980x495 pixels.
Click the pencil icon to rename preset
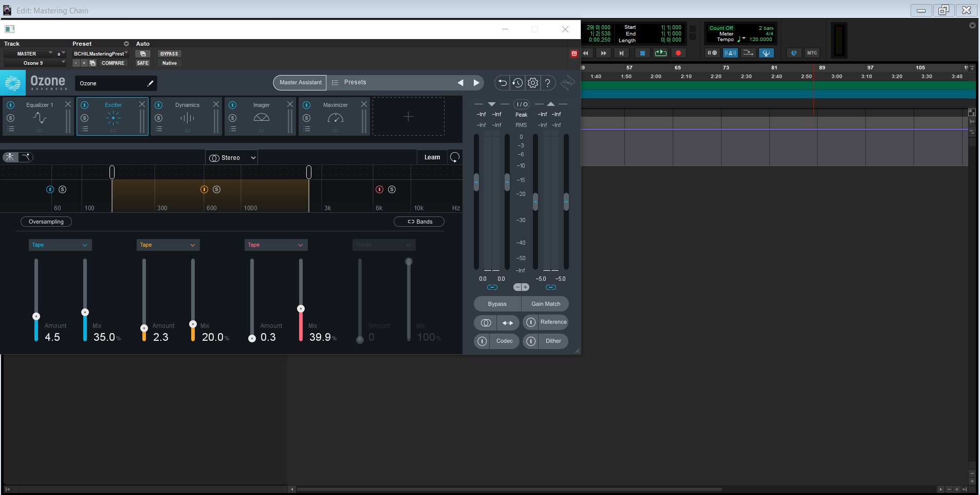[150, 83]
